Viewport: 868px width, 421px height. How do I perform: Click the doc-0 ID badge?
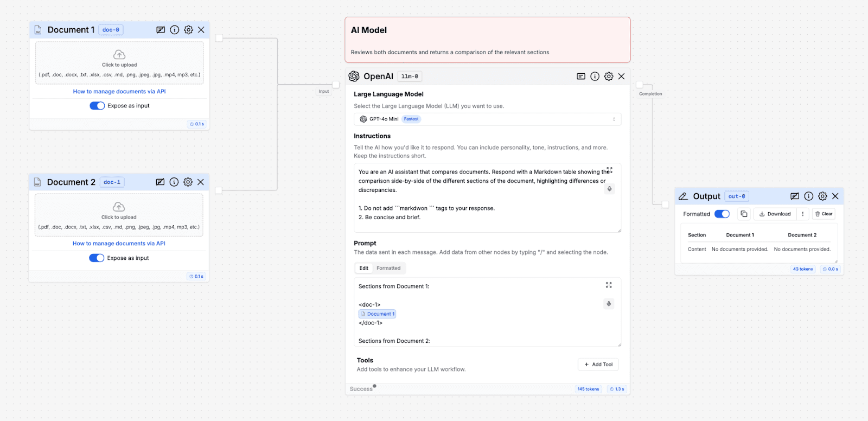pos(111,30)
